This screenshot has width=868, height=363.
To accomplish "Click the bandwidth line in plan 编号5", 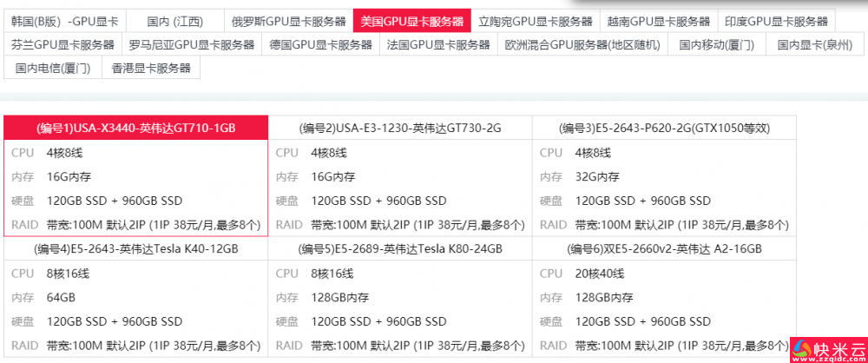I will click(418, 346).
